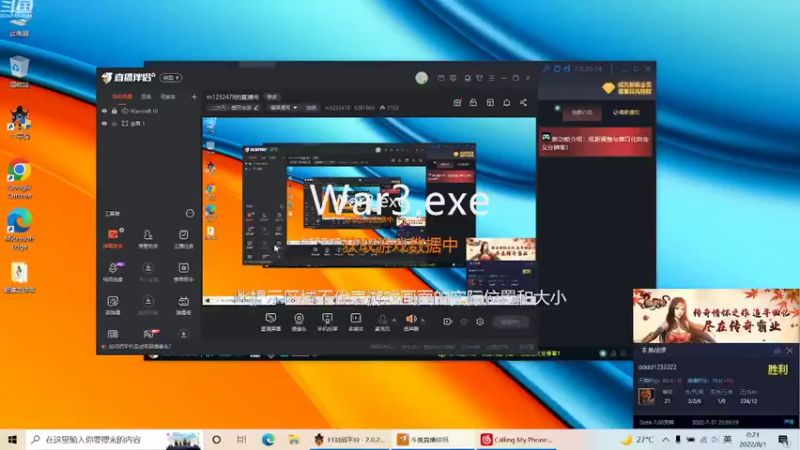Open the 最新通知 tab in platform panel
800x450 pixels.
coord(626,112)
